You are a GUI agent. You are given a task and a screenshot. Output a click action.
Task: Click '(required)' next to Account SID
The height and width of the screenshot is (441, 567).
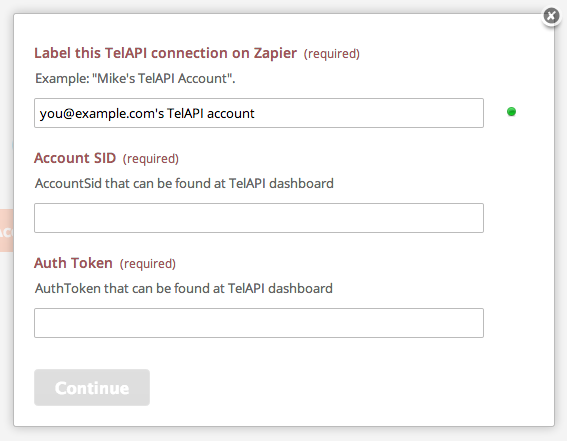coord(151,159)
